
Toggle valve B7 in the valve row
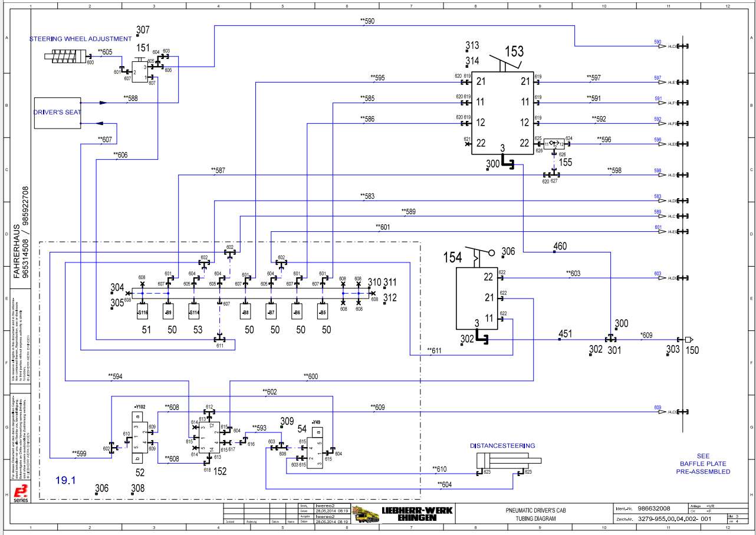272,311
